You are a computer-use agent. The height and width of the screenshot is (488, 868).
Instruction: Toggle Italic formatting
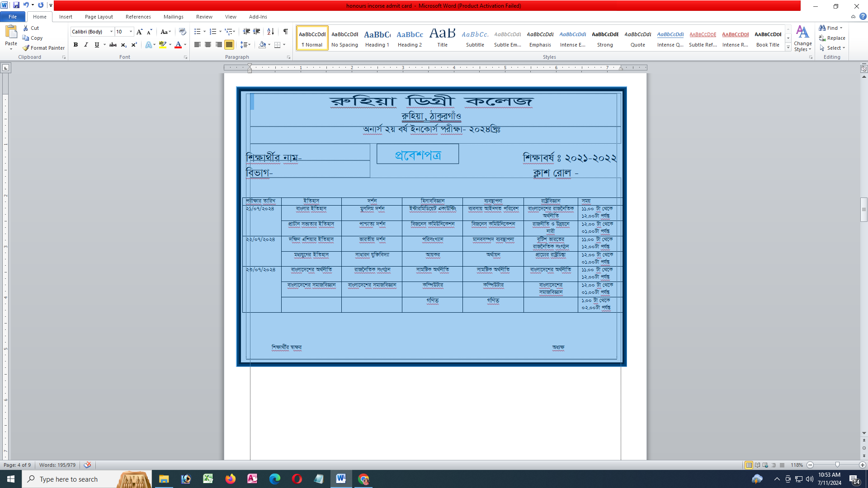[86, 45]
